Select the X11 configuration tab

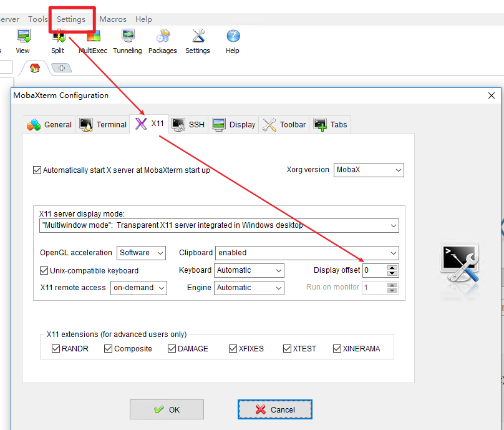[150, 124]
